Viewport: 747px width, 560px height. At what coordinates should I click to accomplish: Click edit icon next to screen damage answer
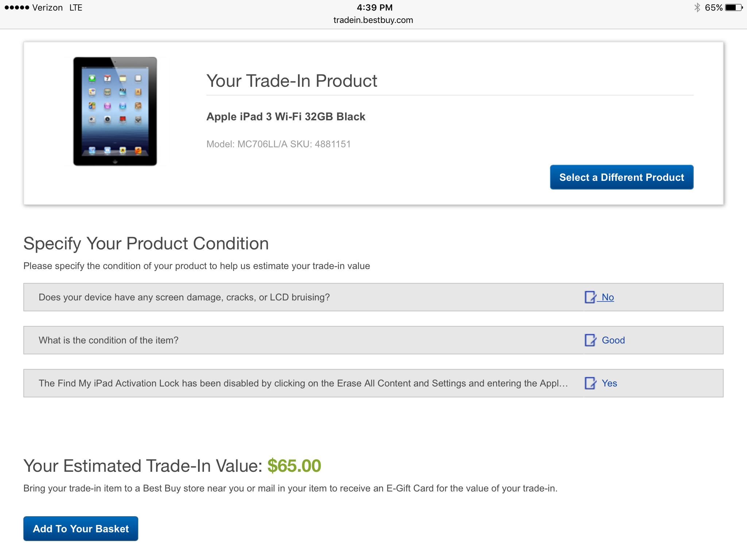tap(590, 297)
